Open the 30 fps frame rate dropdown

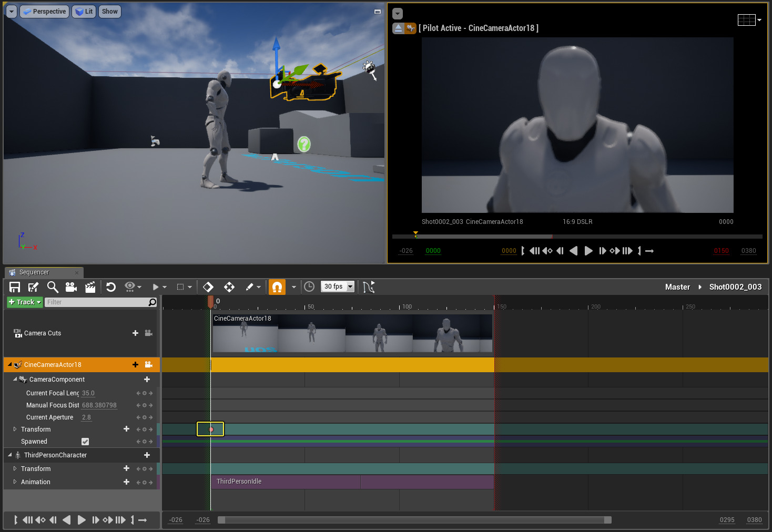338,287
